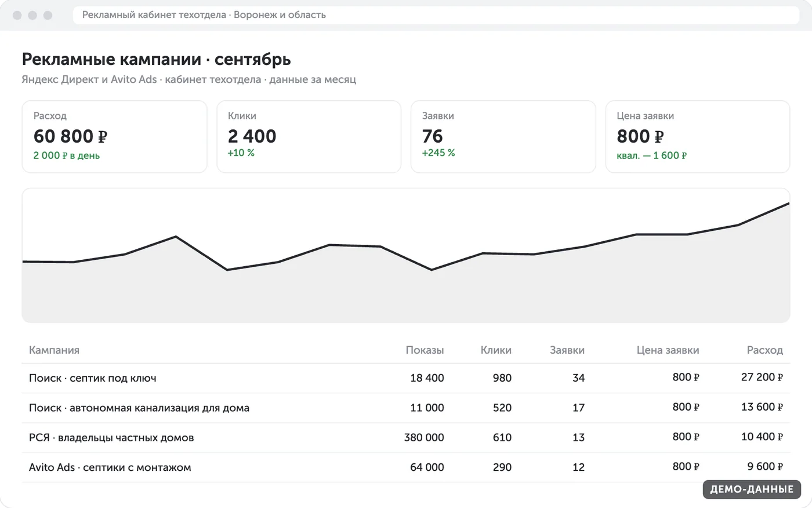Open the Расход card showing 60 800 ₽
812x508 pixels.
(114, 137)
